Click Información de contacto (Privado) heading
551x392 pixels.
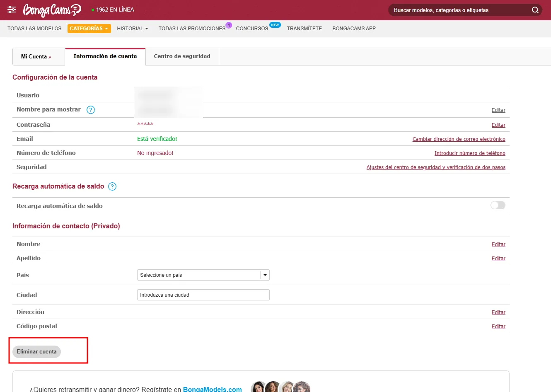pyautogui.click(x=66, y=226)
